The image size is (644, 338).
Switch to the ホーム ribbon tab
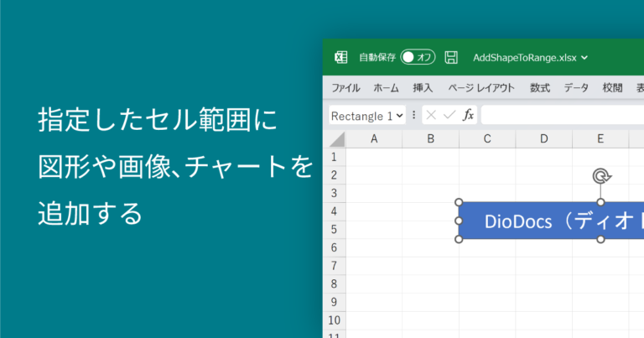pos(386,87)
